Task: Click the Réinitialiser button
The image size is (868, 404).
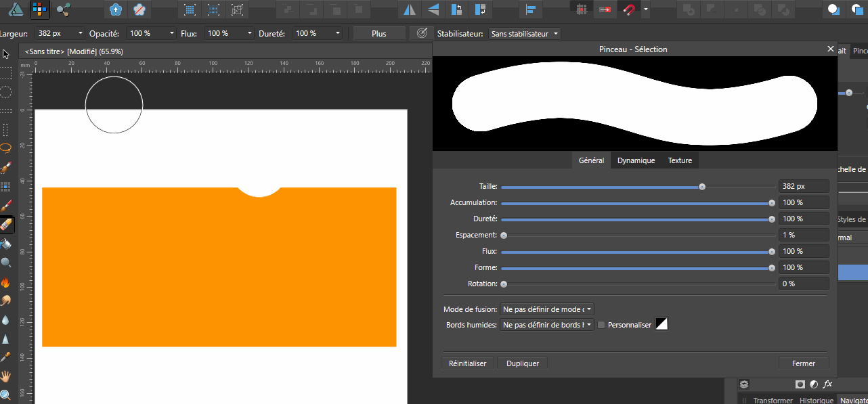Action: point(467,363)
